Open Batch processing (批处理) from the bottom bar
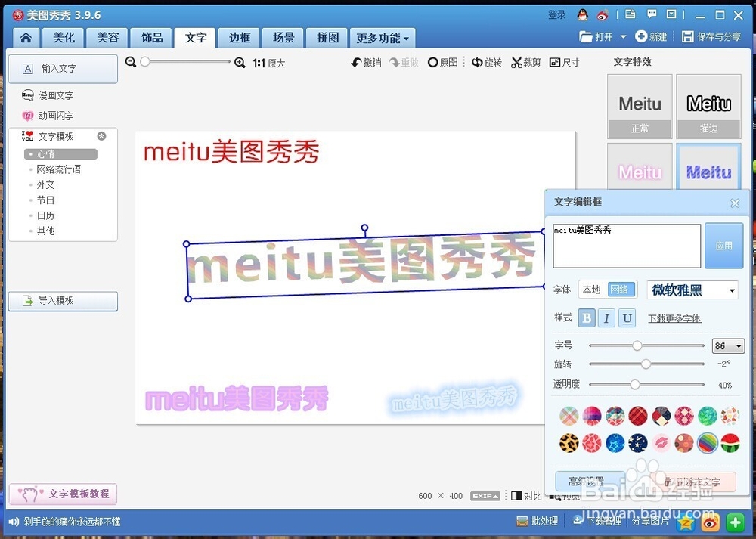The height and width of the screenshot is (539, 756). click(x=537, y=521)
